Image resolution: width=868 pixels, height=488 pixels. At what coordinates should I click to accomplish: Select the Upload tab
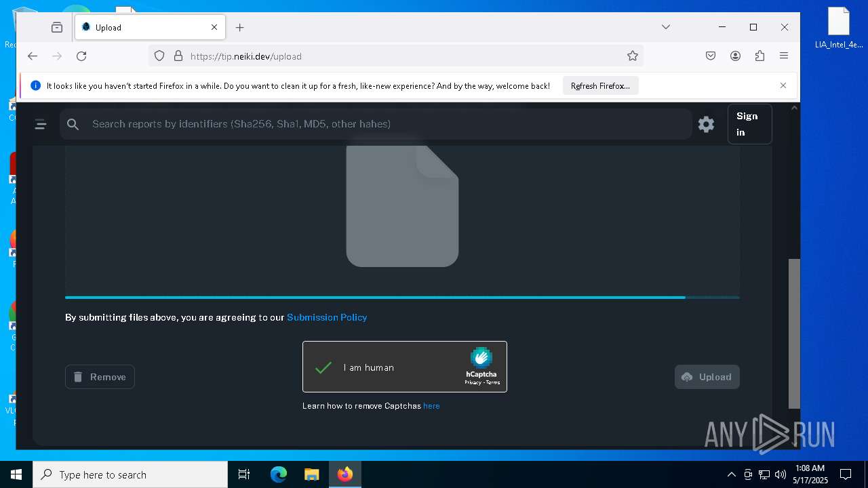pos(149,28)
